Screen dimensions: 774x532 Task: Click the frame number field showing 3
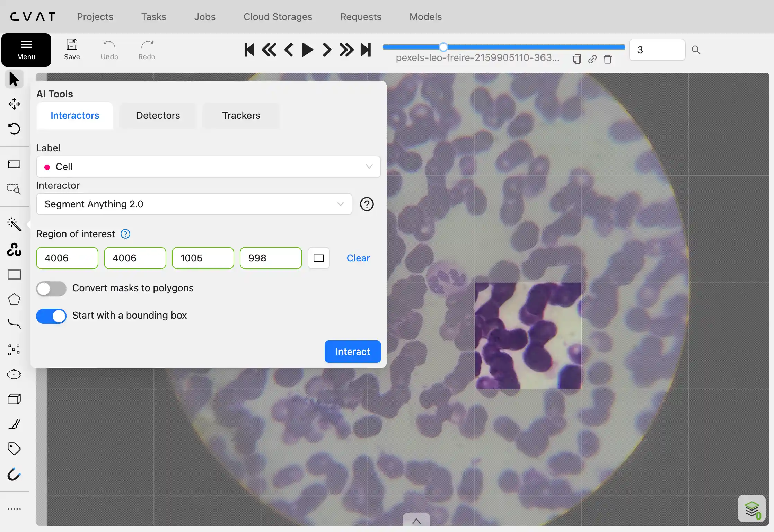point(657,50)
